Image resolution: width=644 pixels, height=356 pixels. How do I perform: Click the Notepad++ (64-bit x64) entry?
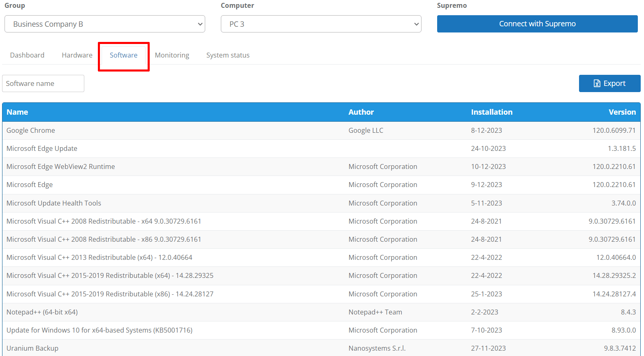coord(42,312)
